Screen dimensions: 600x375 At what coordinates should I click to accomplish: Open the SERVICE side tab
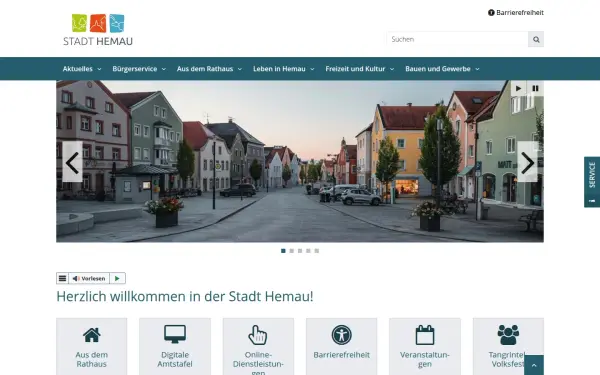(x=592, y=182)
